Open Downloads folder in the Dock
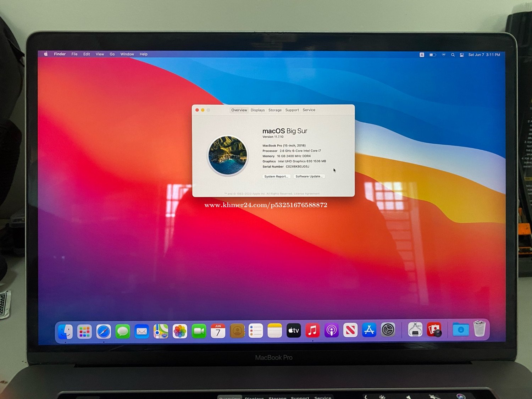The image size is (532, 399). coord(461,329)
